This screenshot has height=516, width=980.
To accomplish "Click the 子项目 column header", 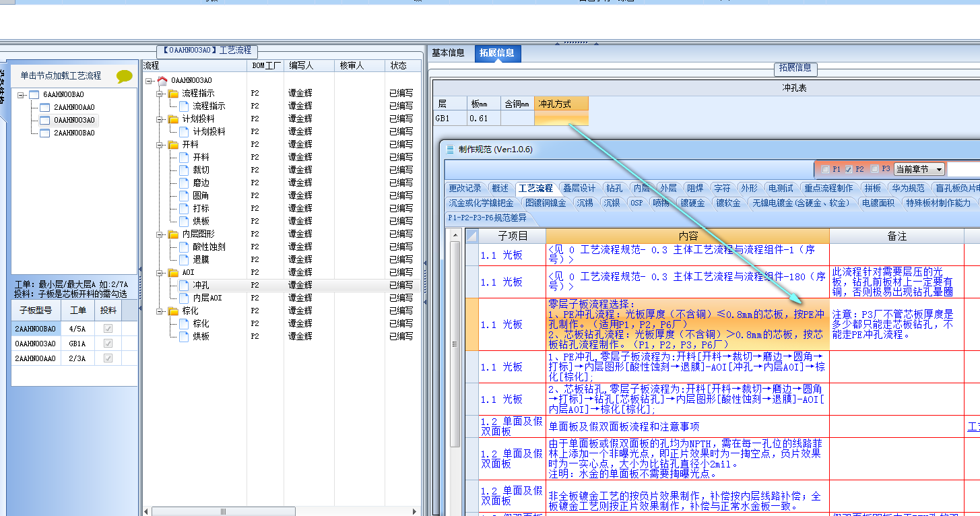I will (513, 236).
